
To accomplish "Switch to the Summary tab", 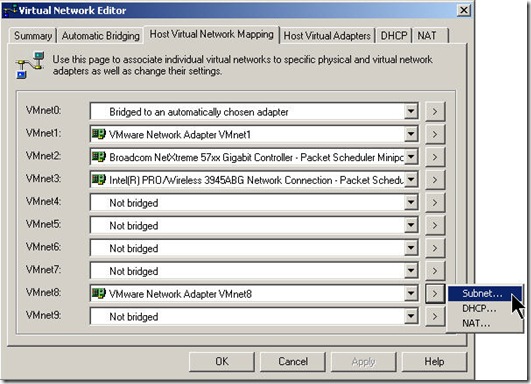I will click(33, 36).
